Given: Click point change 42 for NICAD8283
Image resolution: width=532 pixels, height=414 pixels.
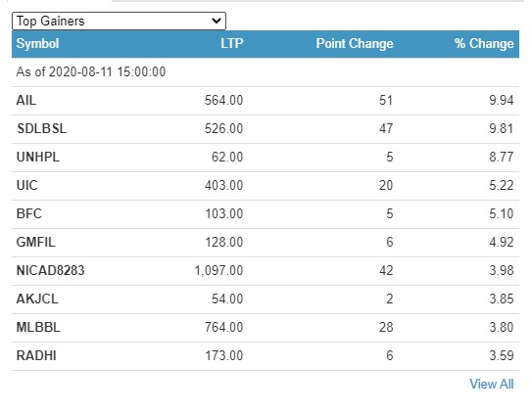Looking at the screenshot, I should [386, 270].
